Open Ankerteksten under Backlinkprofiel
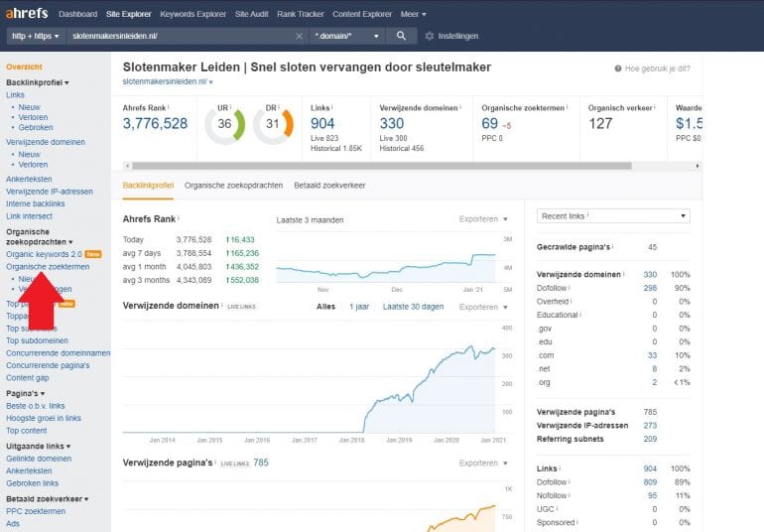Viewport: 764px width, 532px height. click(x=29, y=179)
